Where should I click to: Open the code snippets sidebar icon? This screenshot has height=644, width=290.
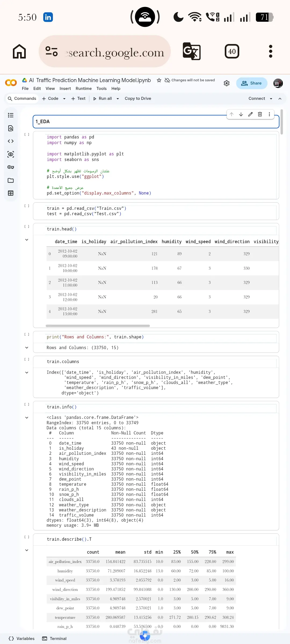(11, 141)
